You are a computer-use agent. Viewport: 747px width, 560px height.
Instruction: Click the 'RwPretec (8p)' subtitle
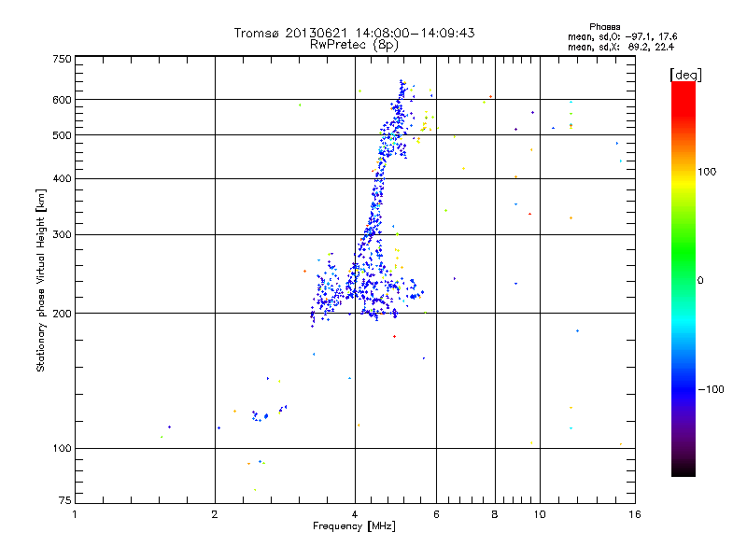pyautogui.click(x=354, y=45)
